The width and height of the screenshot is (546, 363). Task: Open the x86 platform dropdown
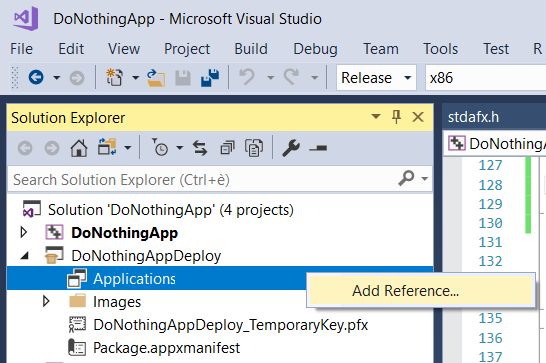[485, 77]
